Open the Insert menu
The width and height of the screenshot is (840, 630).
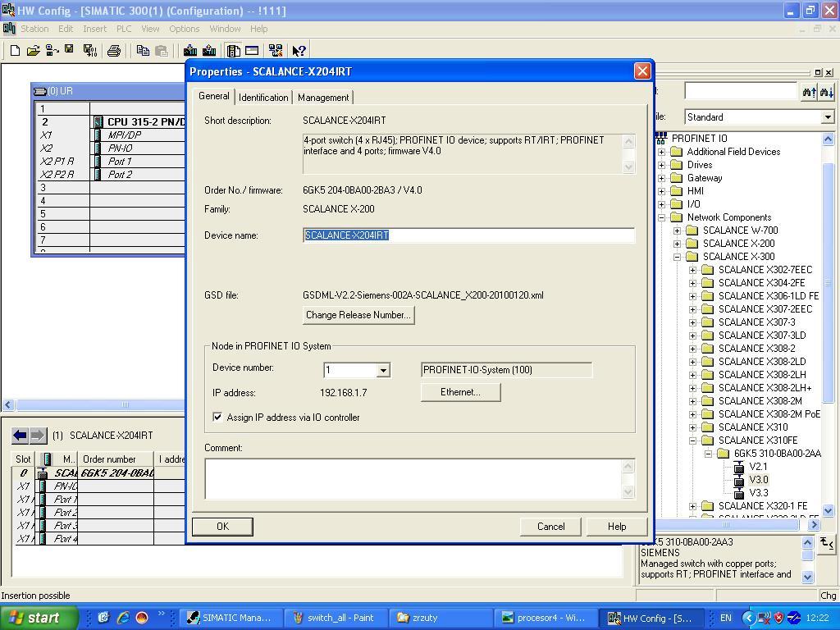pyautogui.click(x=95, y=29)
